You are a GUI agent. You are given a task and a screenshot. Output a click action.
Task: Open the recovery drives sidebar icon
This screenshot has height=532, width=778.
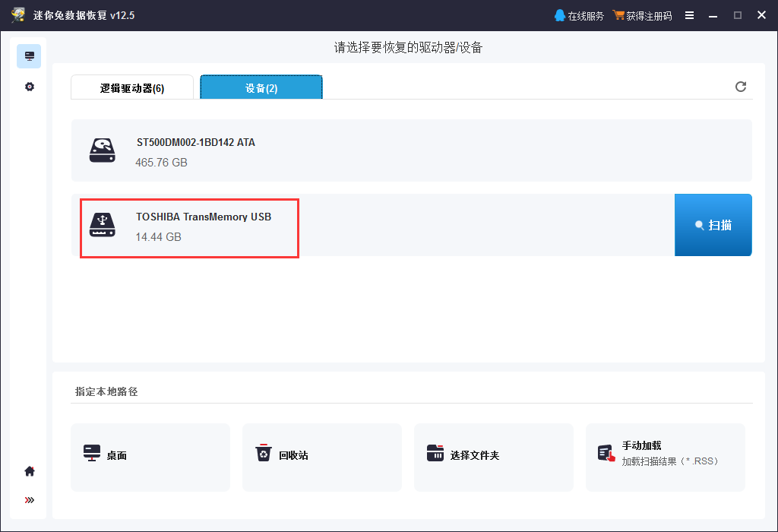click(30, 56)
